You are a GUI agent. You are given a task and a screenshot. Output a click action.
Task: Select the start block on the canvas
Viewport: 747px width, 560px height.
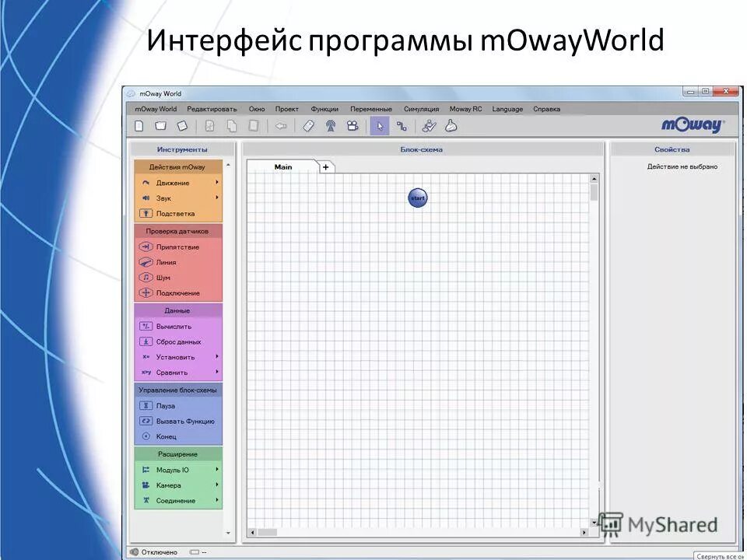tap(418, 198)
